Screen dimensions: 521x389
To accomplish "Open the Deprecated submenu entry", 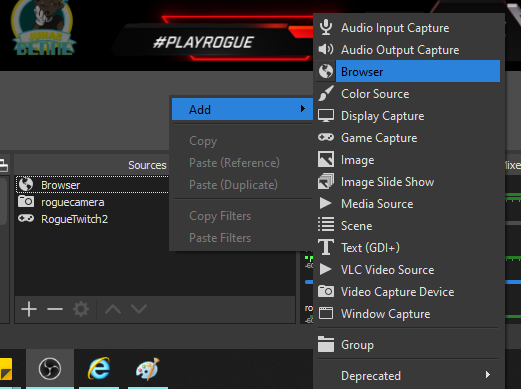I will click(x=408, y=375).
